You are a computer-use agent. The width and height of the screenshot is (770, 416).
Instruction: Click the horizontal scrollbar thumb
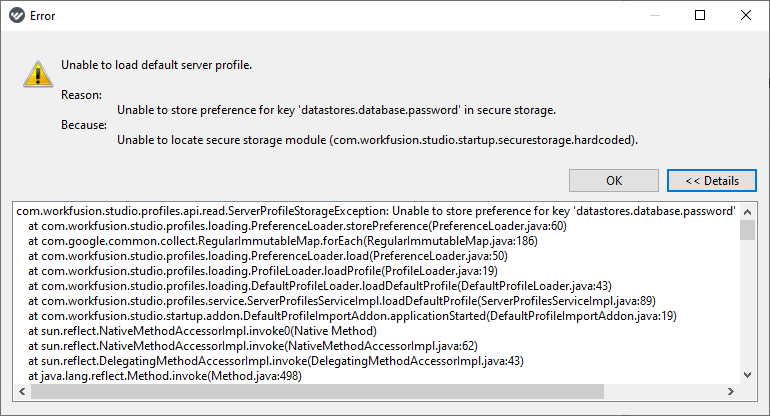pos(317,391)
